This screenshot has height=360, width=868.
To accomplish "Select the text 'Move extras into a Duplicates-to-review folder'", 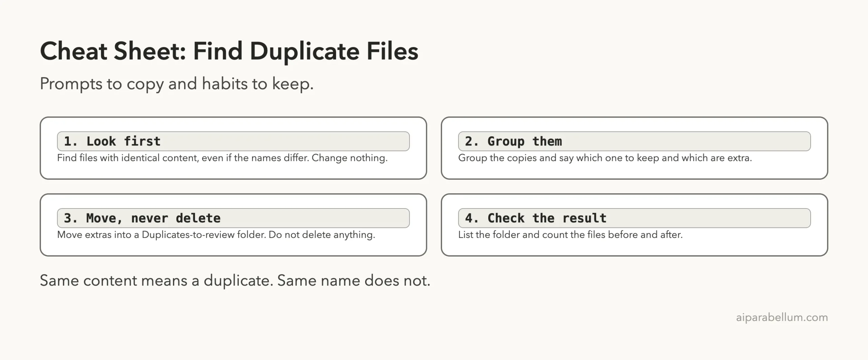I will pos(161,235).
